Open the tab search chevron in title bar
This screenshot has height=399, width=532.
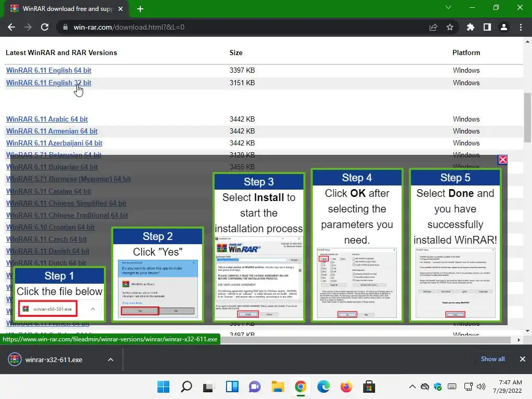(x=448, y=7)
